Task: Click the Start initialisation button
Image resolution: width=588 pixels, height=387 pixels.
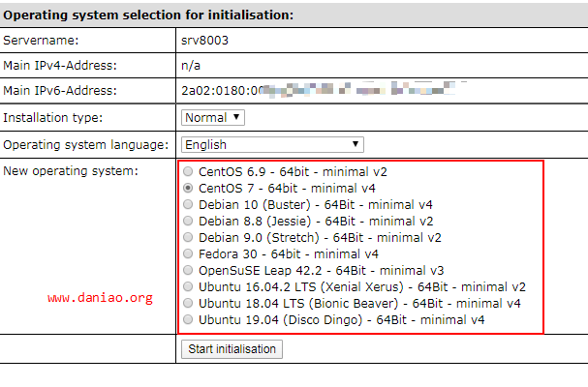Action: [x=232, y=349]
